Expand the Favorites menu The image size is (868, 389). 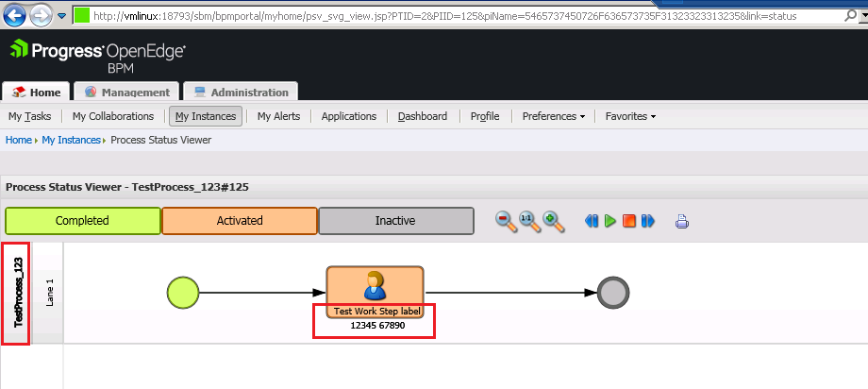(x=630, y=116)
